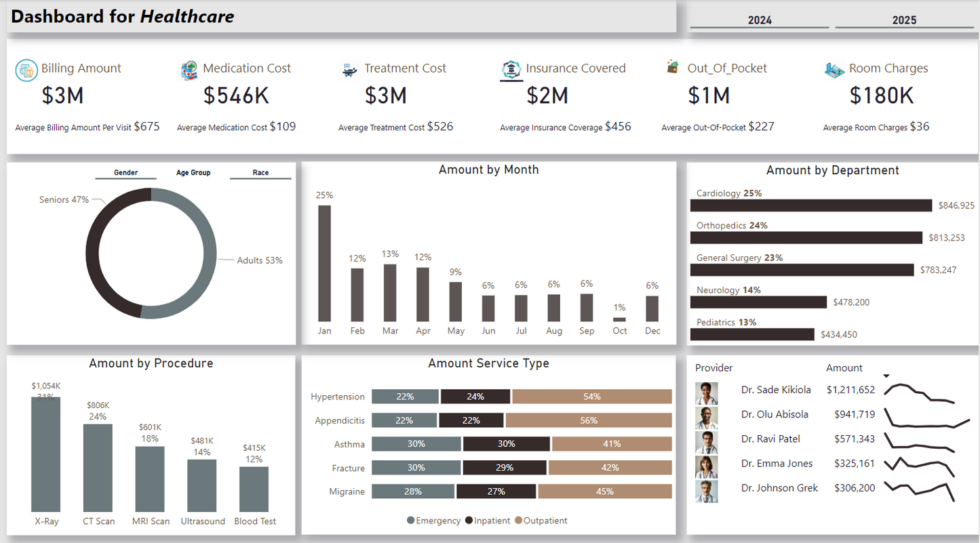Click the Billing Amount icon
Screen dimensions: 980x543
tap(26, 70)
